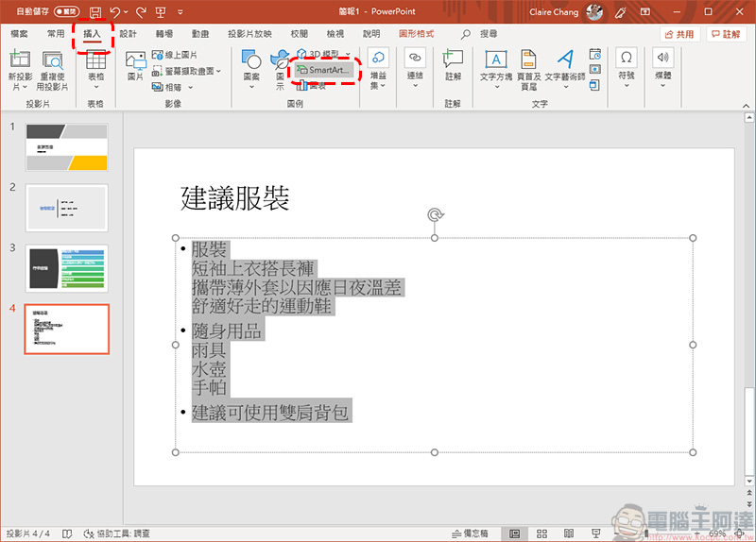Open the 增益集 (Add-ins) dropdown

pyautogui.click(x=378, y=70)
